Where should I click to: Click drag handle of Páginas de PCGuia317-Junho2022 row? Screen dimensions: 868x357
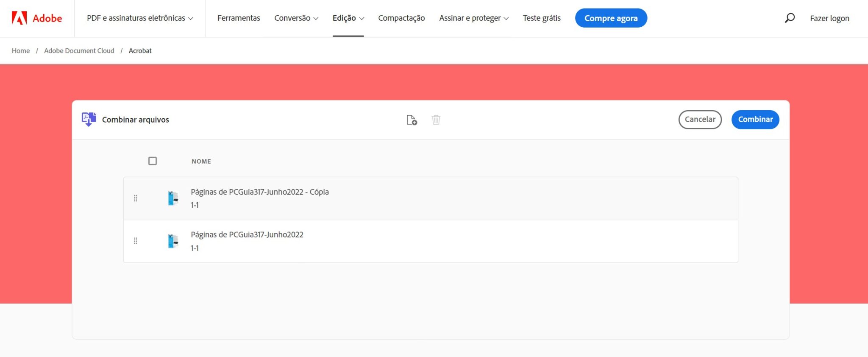[x=136, y=241]
